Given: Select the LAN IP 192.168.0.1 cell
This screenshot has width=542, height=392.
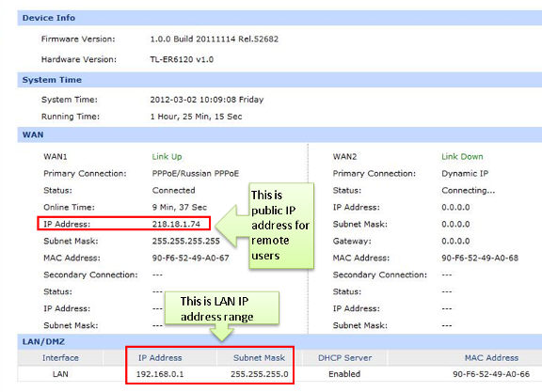Looking at the screenshot, I should [x=160, y=374].
